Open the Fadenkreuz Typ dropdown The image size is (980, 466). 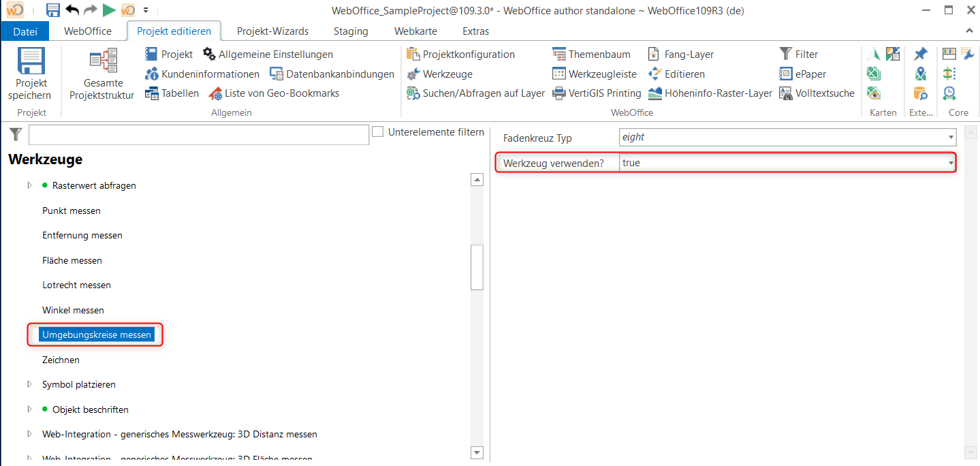point(951,138)
